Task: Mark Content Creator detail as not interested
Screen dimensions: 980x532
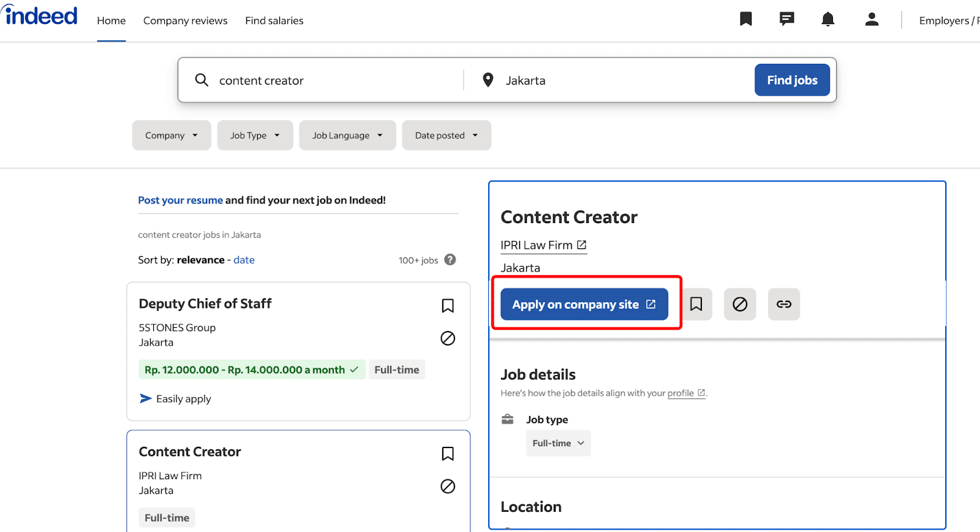Action: pos(739,304)
